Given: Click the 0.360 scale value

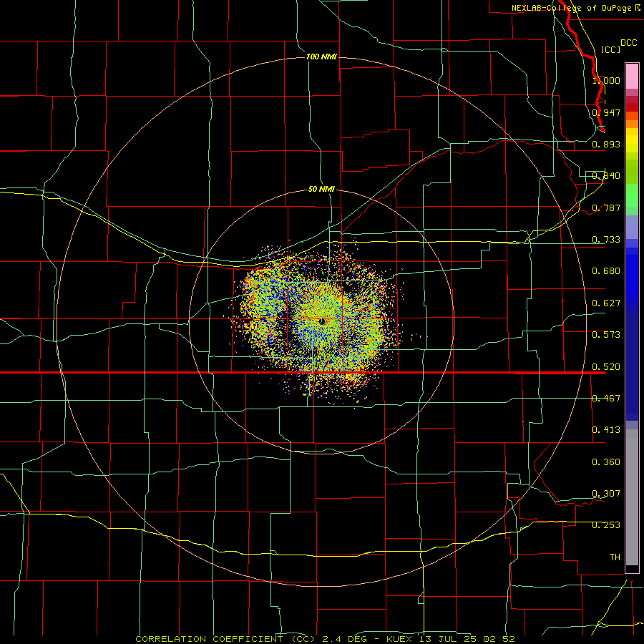Looking at the screenshot, I should click(606, 462).
